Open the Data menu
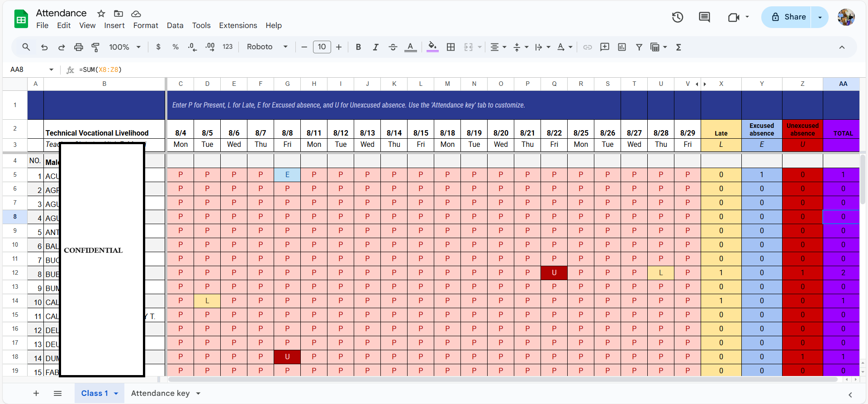Screen dimensions: 868x404 coord(175,25)
